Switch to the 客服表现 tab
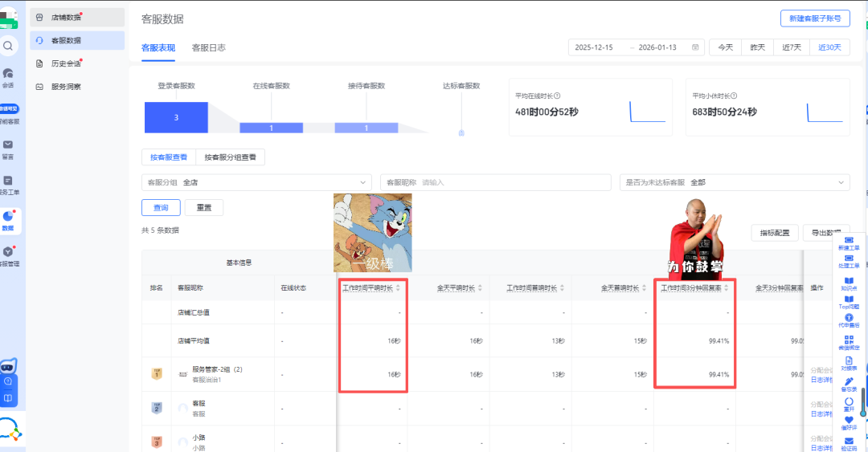Image resolution: width=868 pixels, height=452 pixels. [158, 47]
